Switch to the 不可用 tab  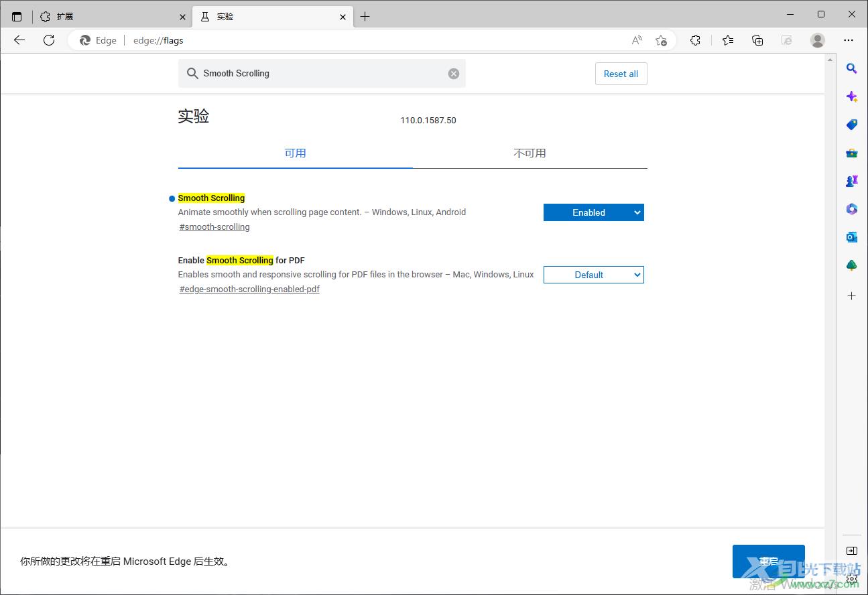530,153
